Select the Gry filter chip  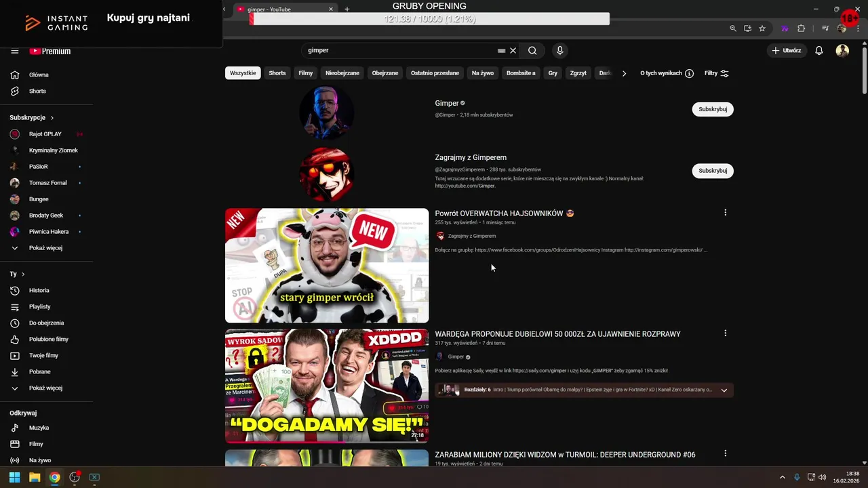pyautogui.click(x=553, y=73)
